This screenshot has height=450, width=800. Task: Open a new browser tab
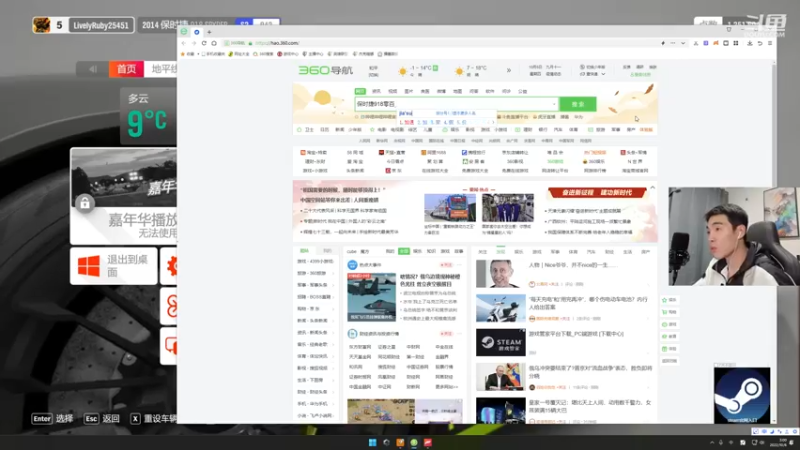pyautogui.click(x=209, y=32)
